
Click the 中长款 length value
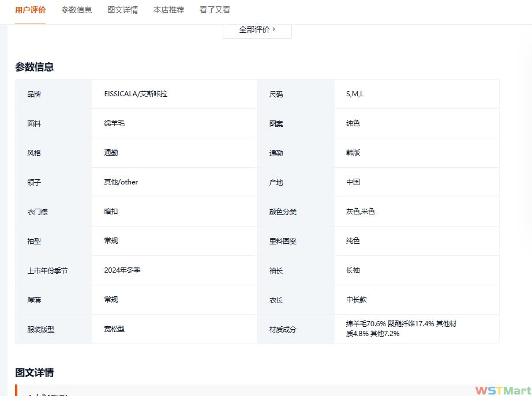point(357,300)
